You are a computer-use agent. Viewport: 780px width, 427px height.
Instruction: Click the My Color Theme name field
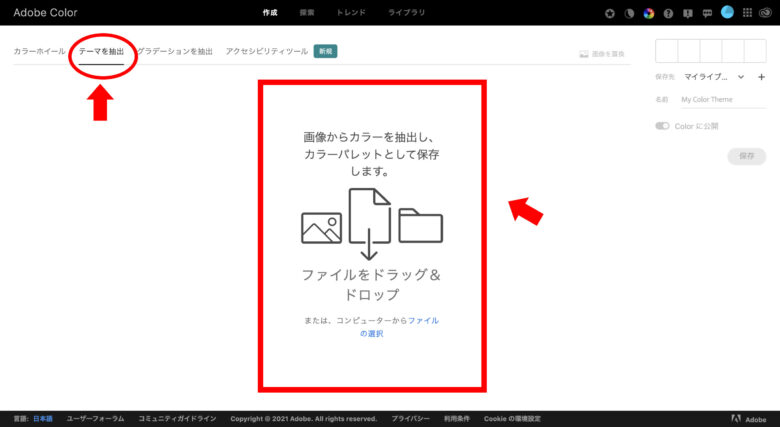point(723,100)
